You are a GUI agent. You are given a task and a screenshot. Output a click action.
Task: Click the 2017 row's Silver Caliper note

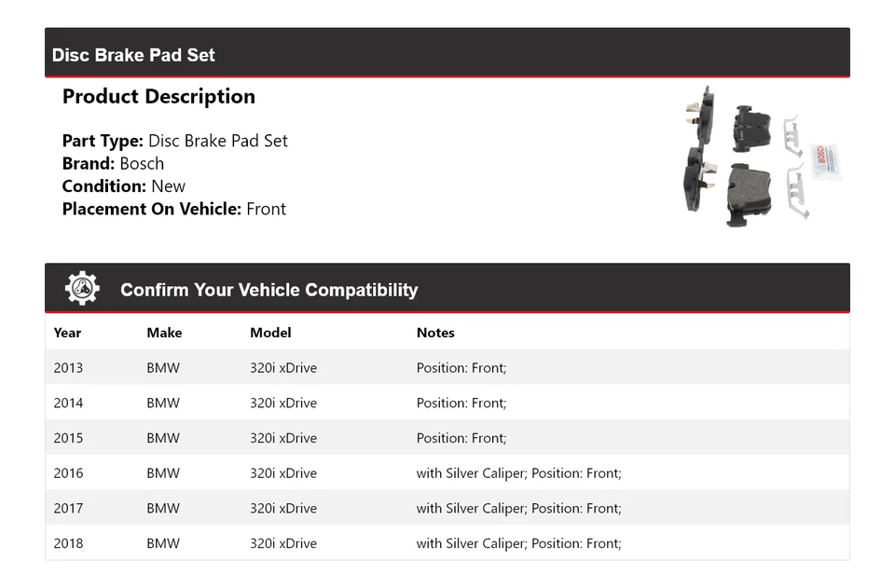518,508
